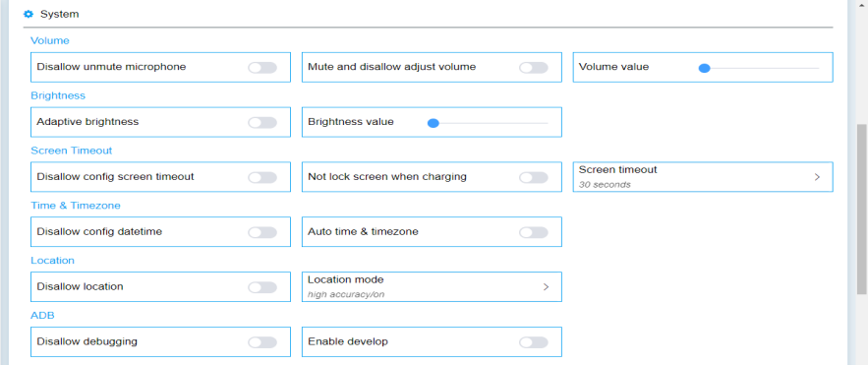Click the 'high accuracy/on' value text
This screenshot has height=365, width=868.
click(346, 294)
